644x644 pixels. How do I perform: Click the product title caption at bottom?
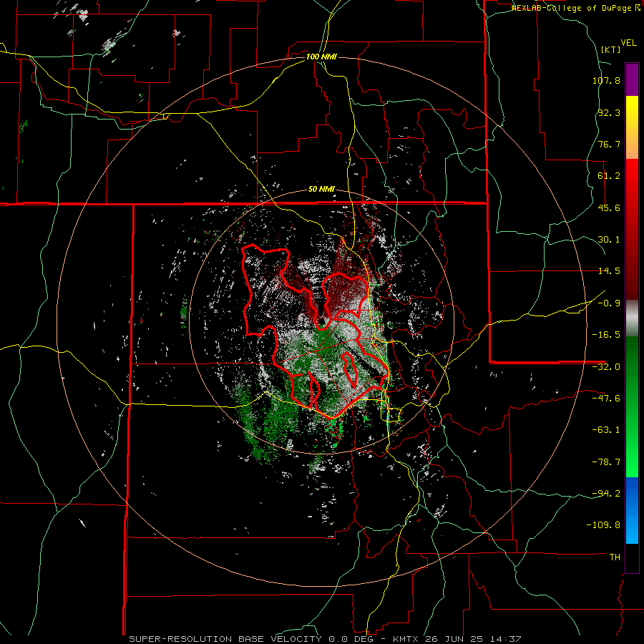[x=325, y=639]
